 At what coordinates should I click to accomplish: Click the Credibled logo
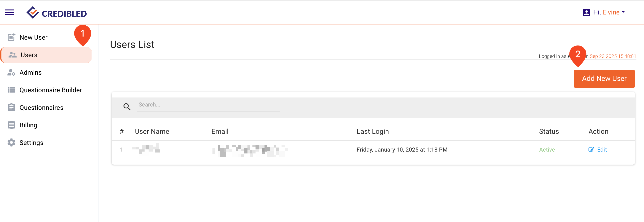pos(57,13)
